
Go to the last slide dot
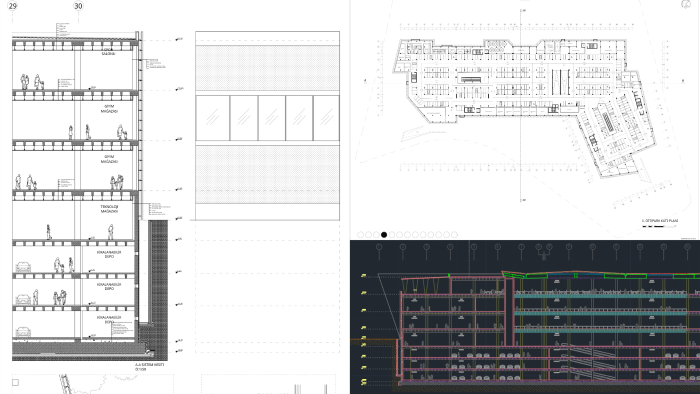click(x=454, y=235)
